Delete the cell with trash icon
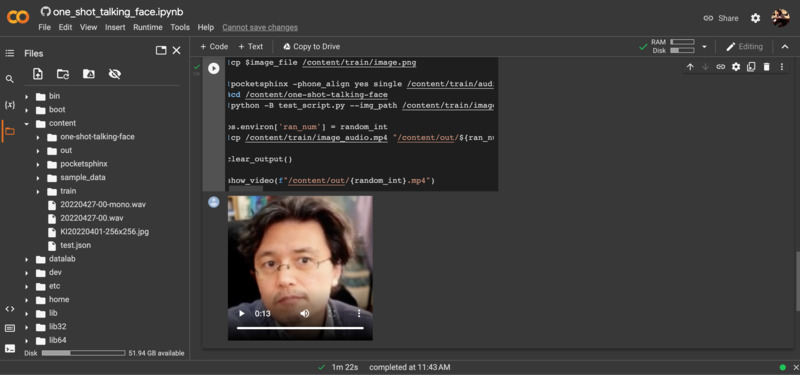 pos(766,67)
